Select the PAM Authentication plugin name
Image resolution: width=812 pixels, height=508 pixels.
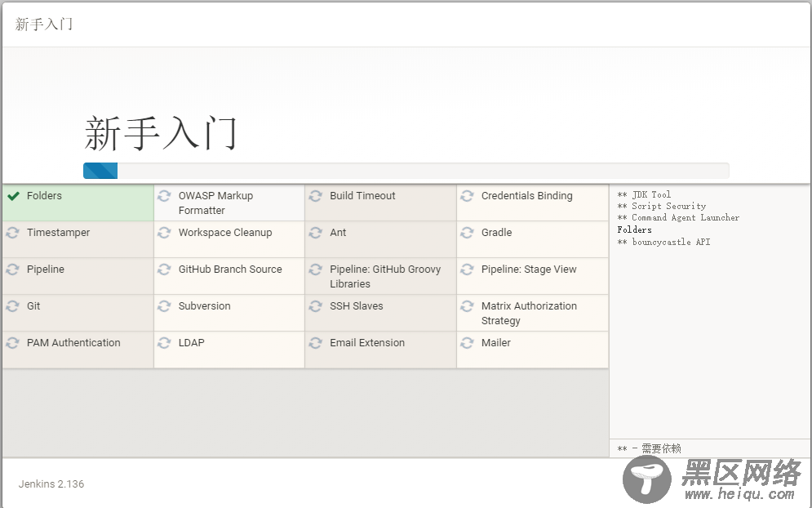[x=73, y=343]
